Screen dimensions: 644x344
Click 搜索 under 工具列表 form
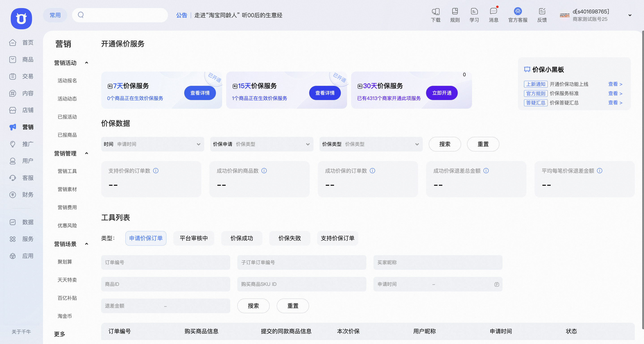253,306
